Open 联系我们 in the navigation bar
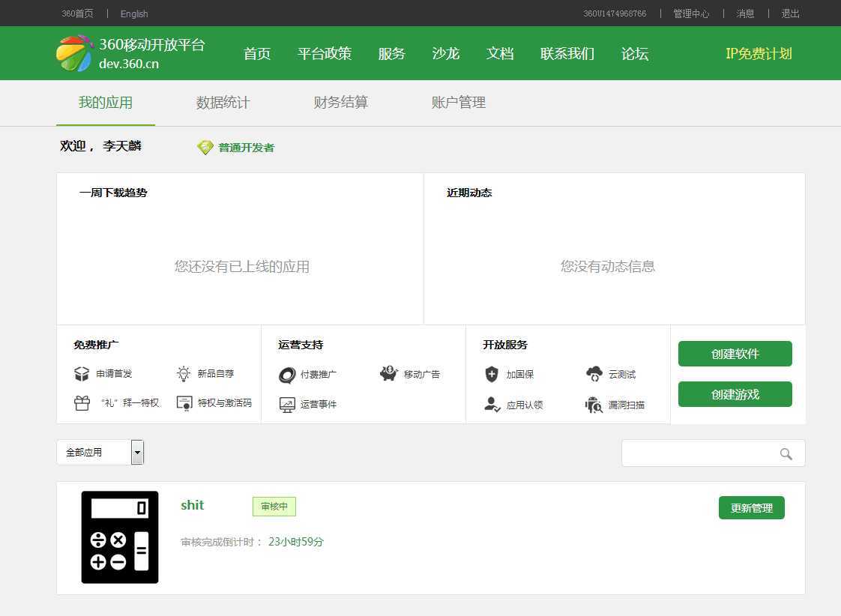 tap(567, 54)
